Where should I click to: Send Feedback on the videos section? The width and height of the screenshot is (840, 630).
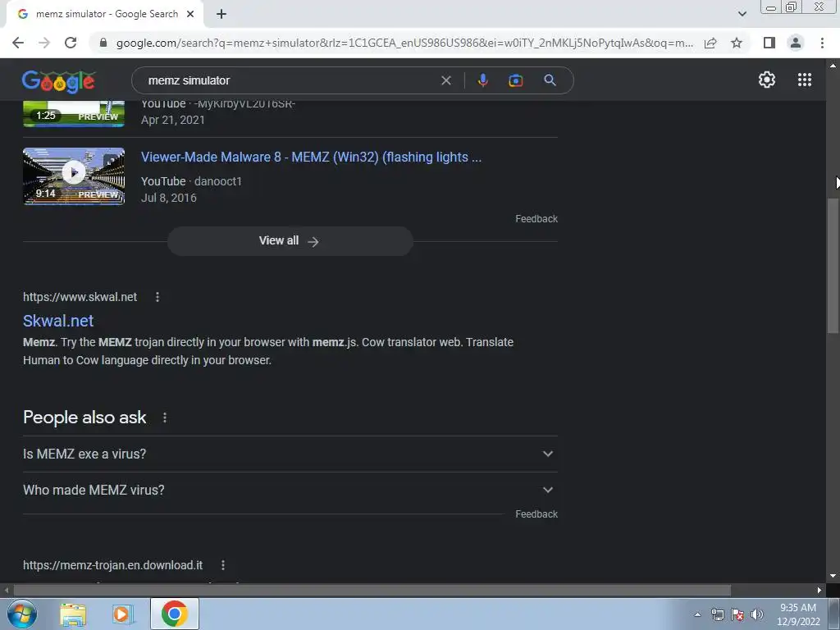pos(536,218)
